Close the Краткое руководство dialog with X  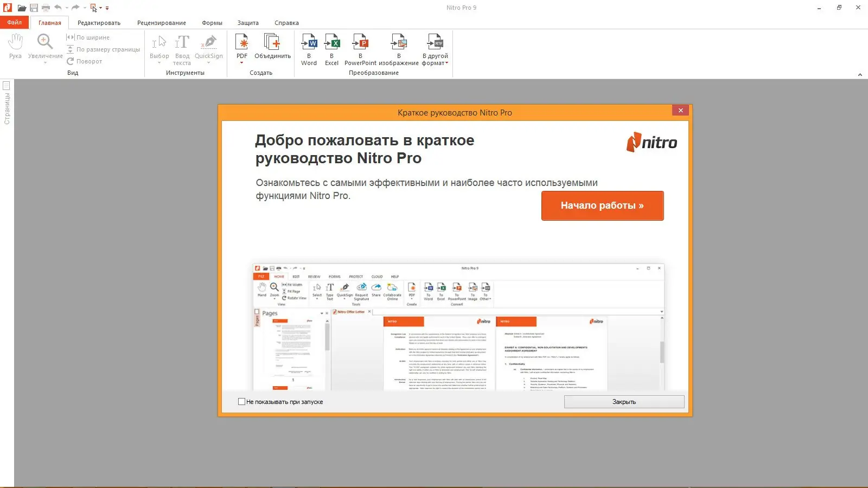tap(680, 111)
